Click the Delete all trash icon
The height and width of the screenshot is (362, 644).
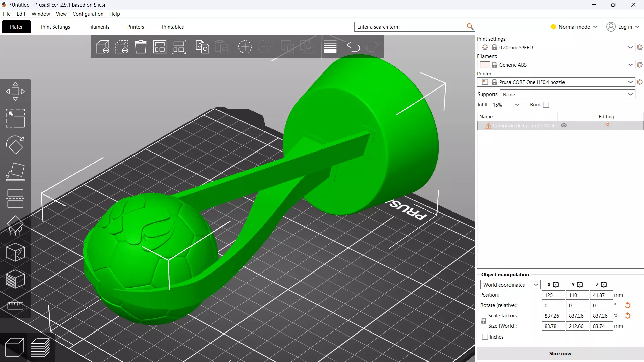[x=141, y=47]
